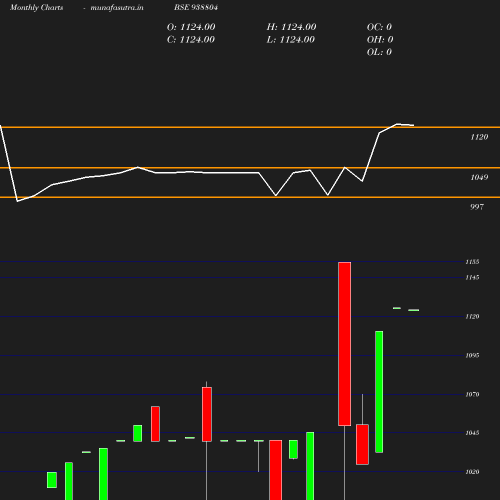Click the 1020 price axis label
Image resolution: width=500 pixels, height=500 pixels.
click(473, 472)
